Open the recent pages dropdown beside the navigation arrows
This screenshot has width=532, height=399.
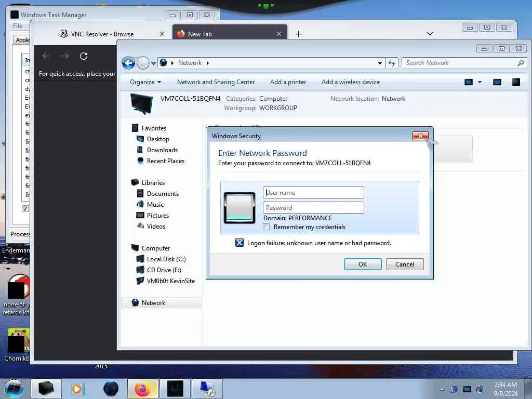(x=153, y=63)
